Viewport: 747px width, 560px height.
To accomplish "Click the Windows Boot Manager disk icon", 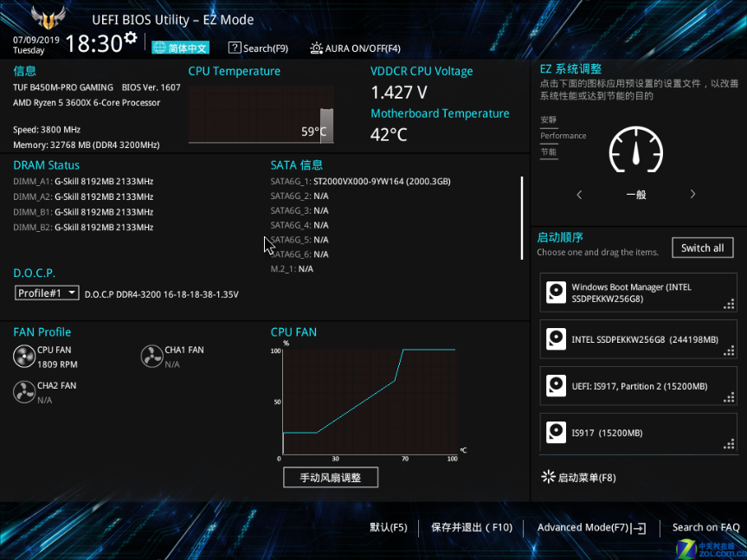I will pos(556,293).
